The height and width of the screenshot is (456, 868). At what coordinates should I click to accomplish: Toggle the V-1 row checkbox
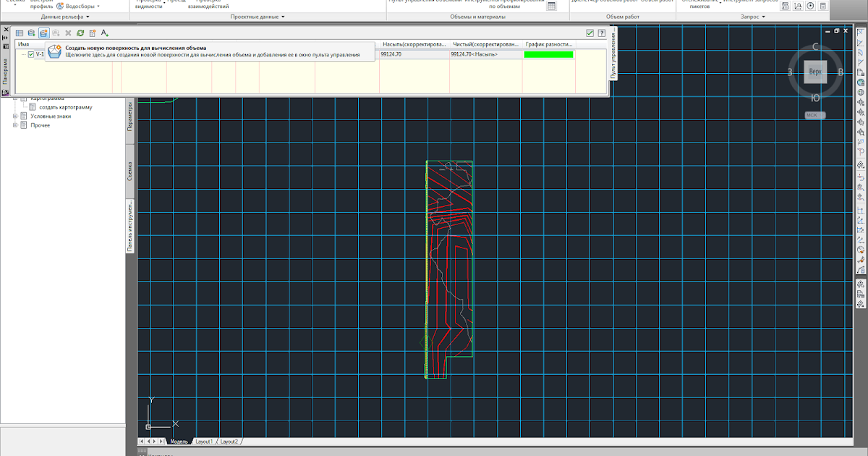click(30, 54)
